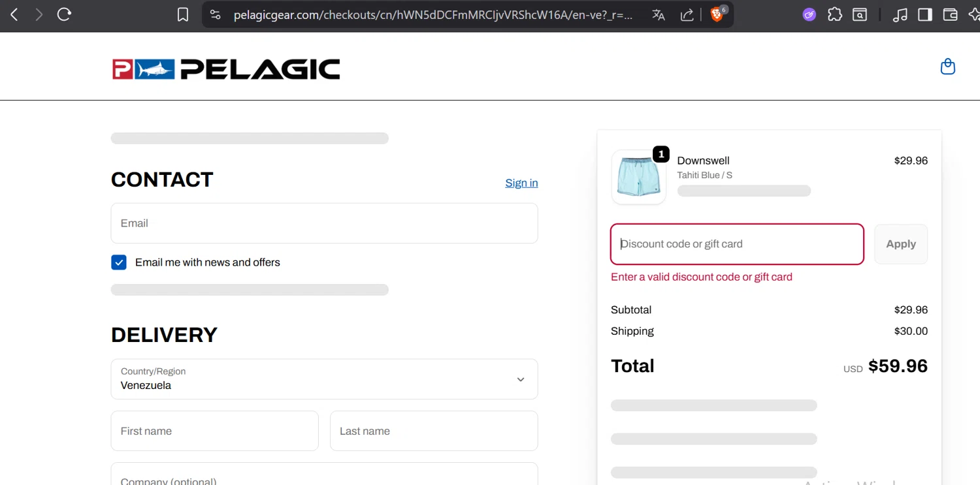Click the Pelagic logo

coord(226,69)
